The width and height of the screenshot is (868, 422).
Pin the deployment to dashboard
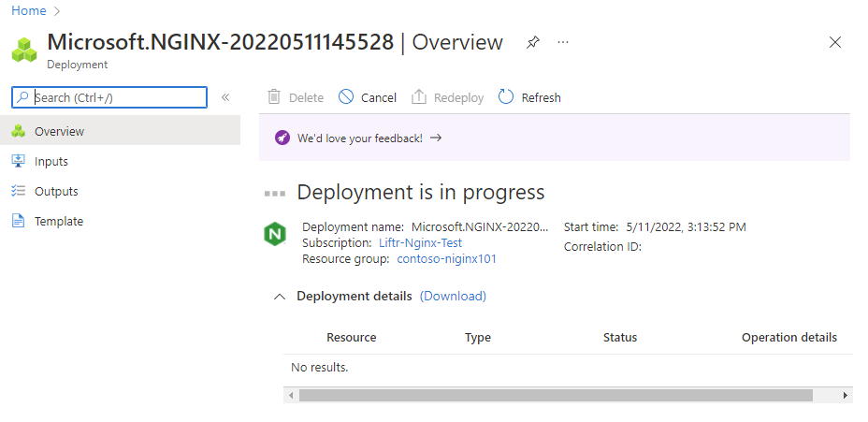tap(532, 42)
